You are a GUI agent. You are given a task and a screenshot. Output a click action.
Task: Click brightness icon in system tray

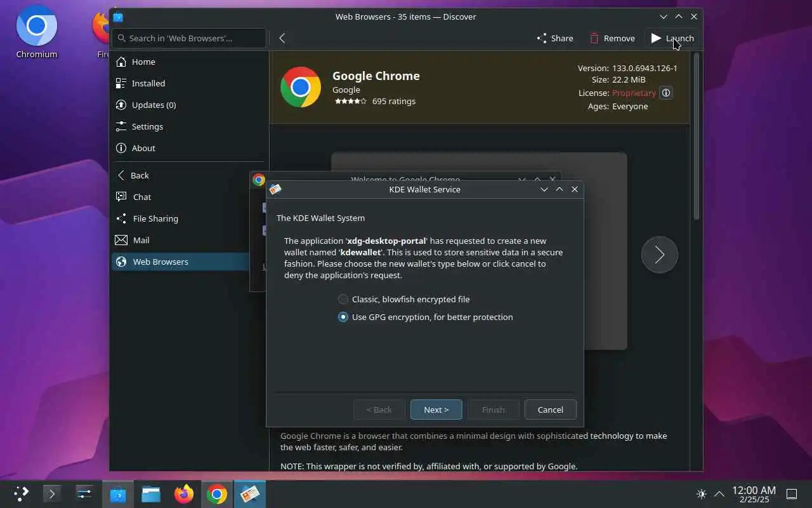(701, 493)
